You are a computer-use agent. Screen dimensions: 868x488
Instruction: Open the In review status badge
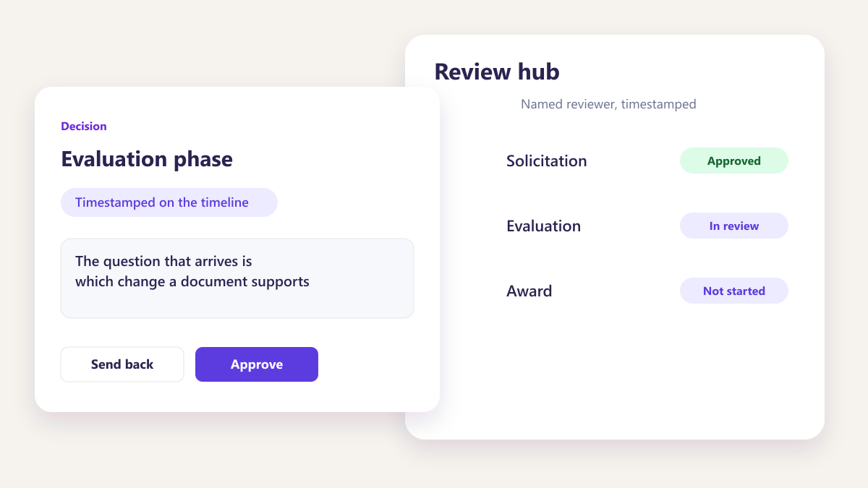click(x=734, y=226)
